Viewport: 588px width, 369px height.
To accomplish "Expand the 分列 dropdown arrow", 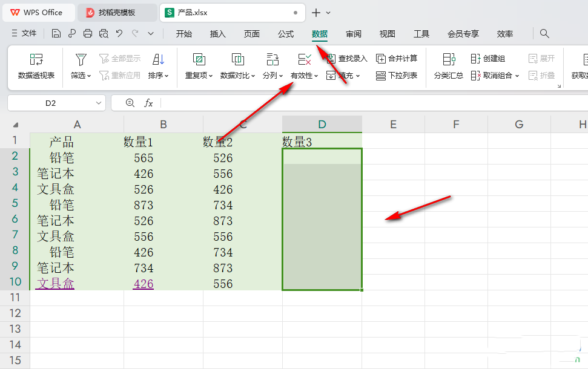I will [x=281, y=76].
